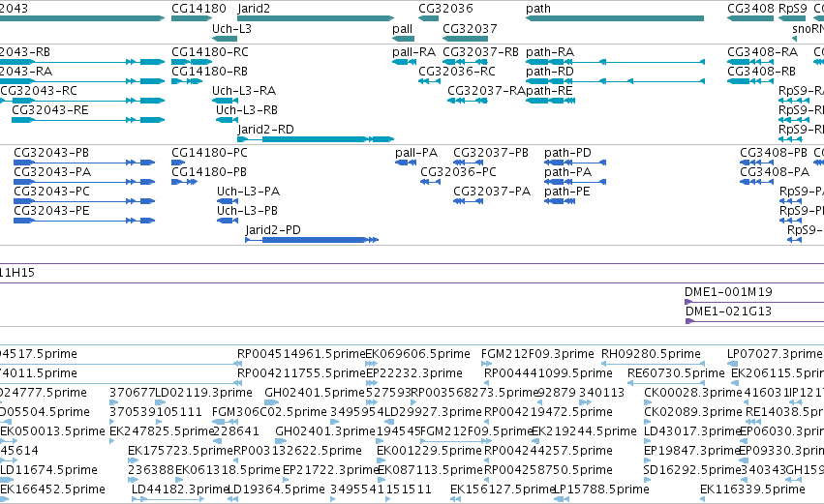The image size is (824, 504).
Task: Open EST label EK116339.5prime
Action: click(752, 489)
